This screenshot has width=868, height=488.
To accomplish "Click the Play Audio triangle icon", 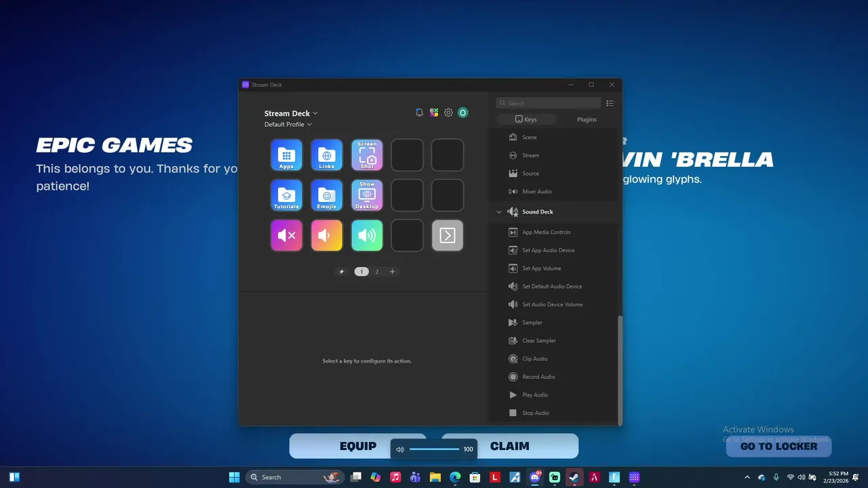I will (513, 394).
